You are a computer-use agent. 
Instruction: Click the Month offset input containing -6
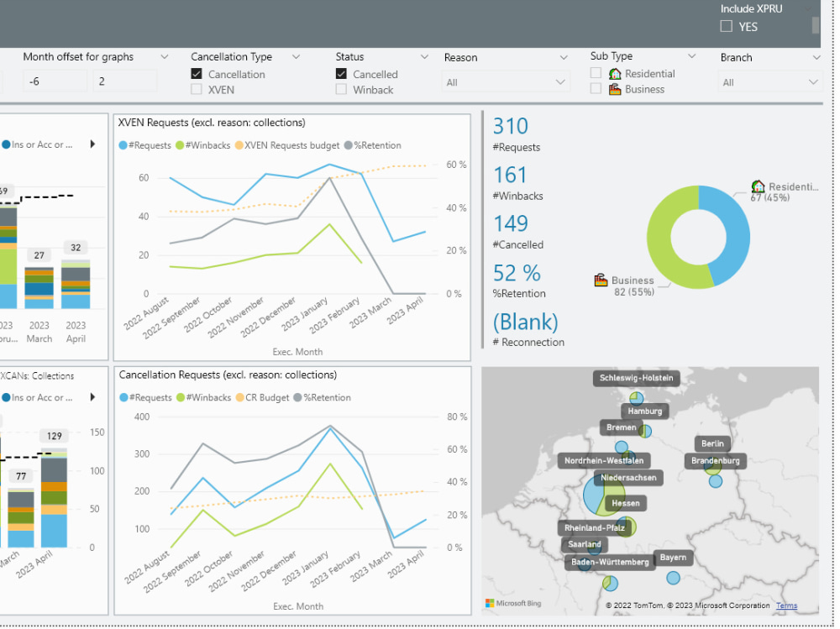53,81
